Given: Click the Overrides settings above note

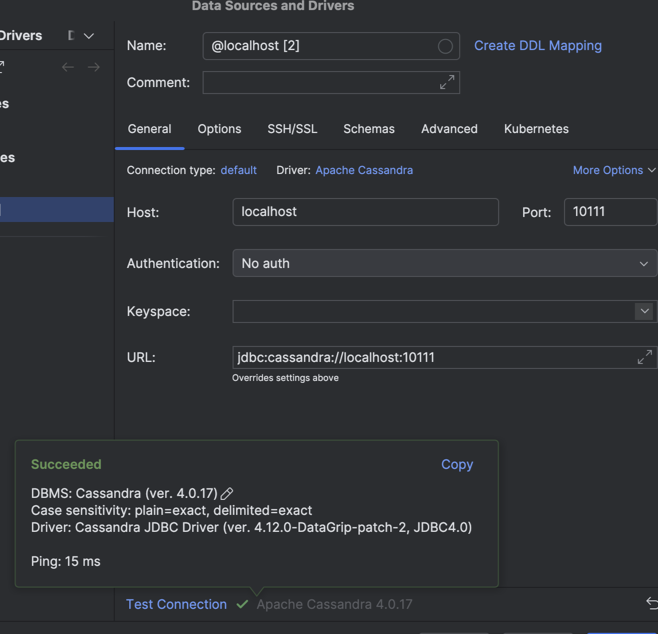Looking at the screenshot, I should (x=285, y=378).
